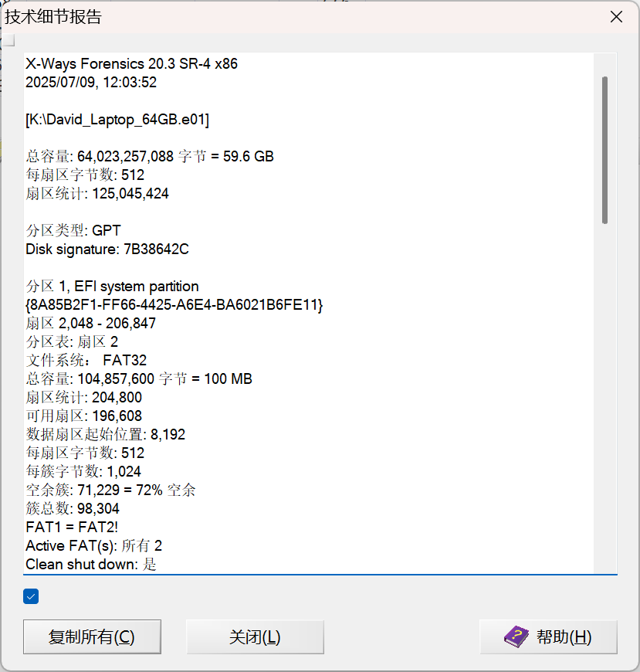Click 'Clean shut down: 是' line
Screen dimensions: 640x672
[91, 565]
